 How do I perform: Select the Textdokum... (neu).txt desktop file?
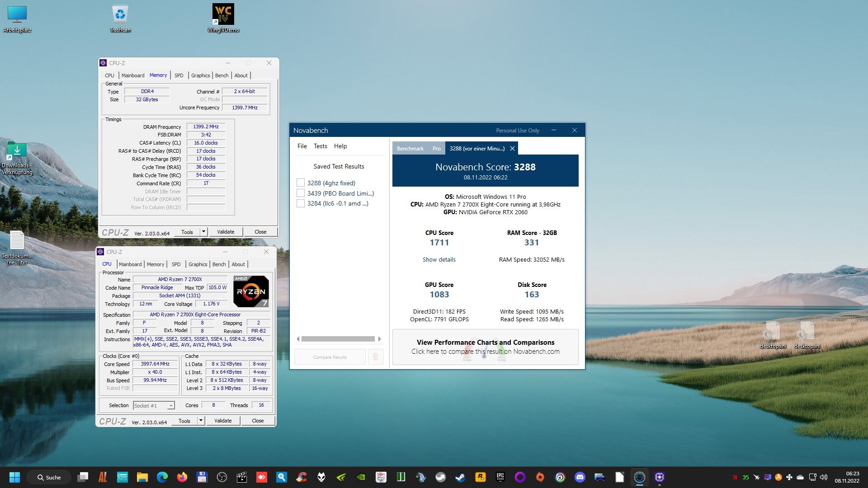click(17, 248)
